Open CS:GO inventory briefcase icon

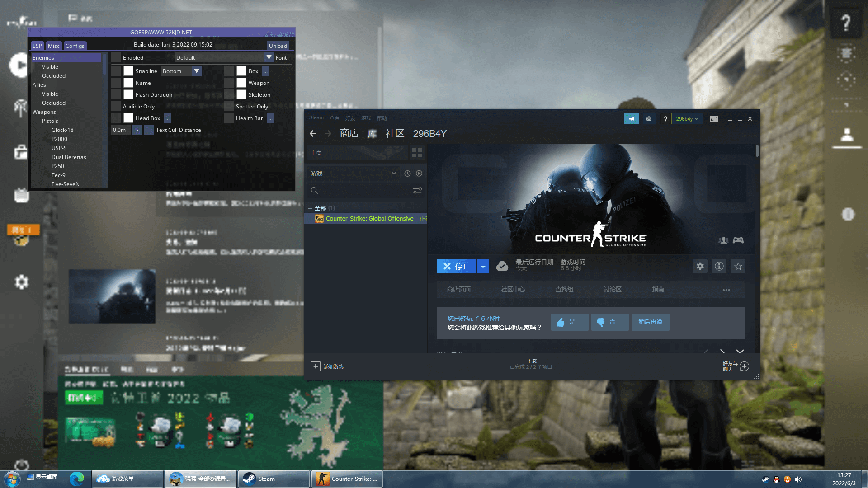21,152
